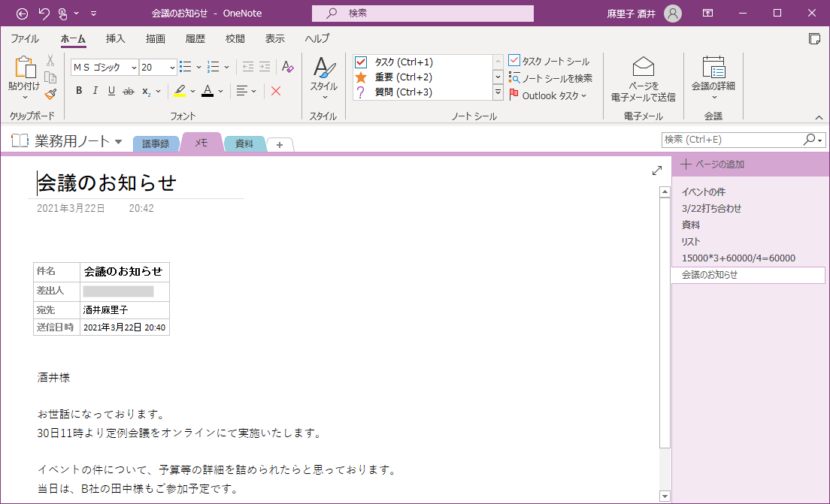Click vertical scrollbar down arrow

tap(665, 496)
